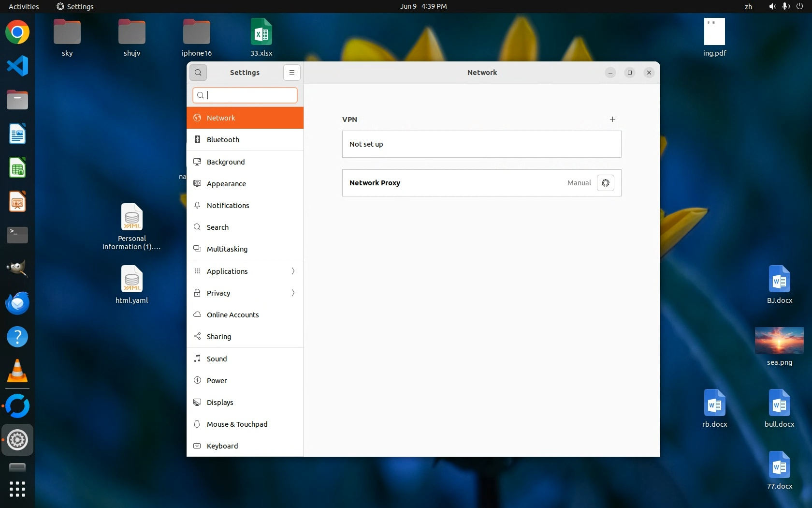The image size is (812, 508).
Task: Select Bluetooth in settings sidebar
Action: point(245,140)
